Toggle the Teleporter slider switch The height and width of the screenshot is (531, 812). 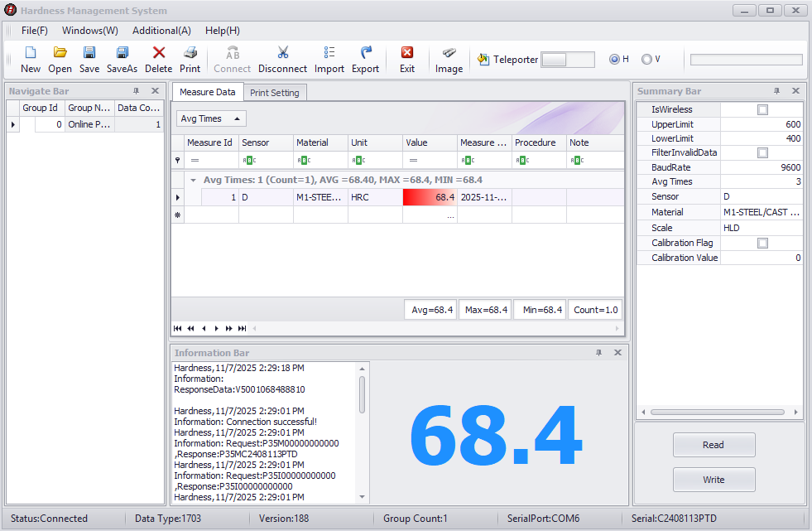[567, 60]
